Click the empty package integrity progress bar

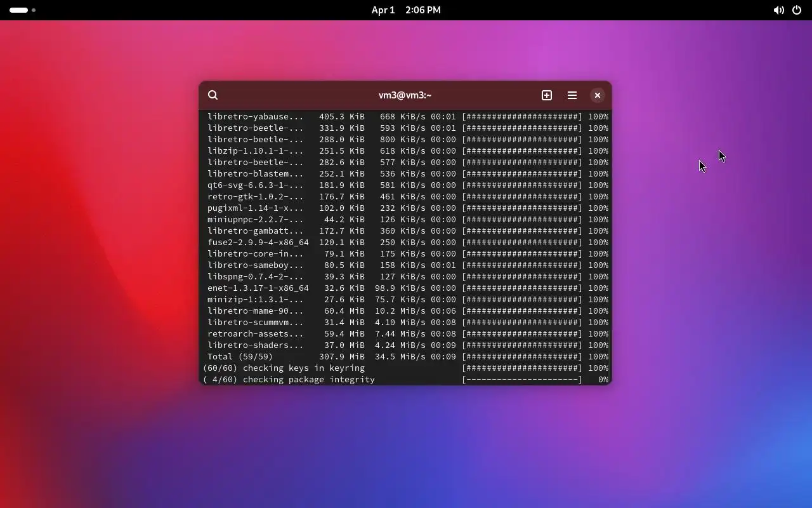pyautogui.click(x=522, y=380)
